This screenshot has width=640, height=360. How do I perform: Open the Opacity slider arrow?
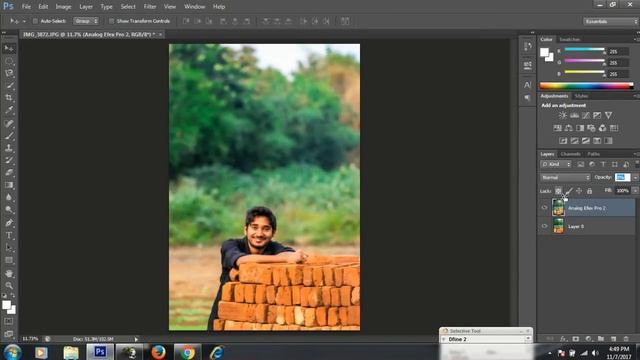point(635,178)
